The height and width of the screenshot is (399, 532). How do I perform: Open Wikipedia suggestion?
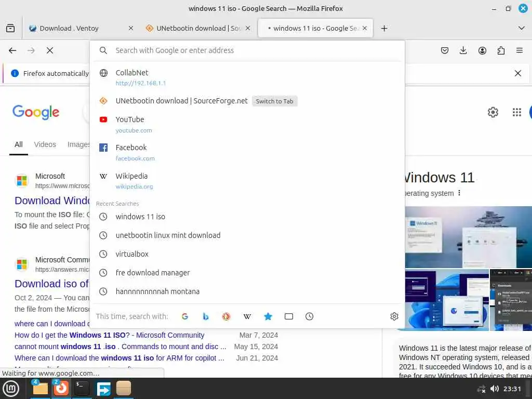pyautogui.click(x=247, y=180)
